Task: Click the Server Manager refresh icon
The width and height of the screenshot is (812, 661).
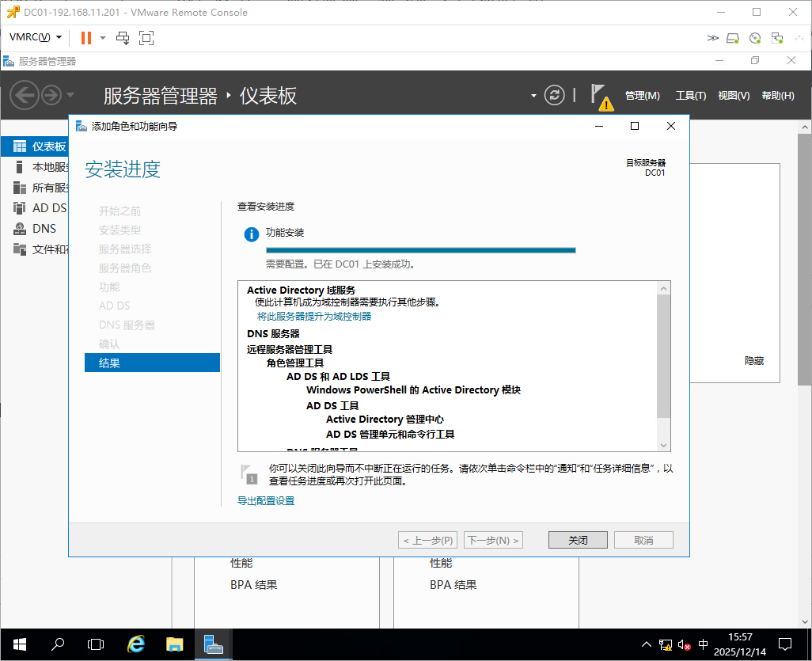Action: (x=554, y=95)
